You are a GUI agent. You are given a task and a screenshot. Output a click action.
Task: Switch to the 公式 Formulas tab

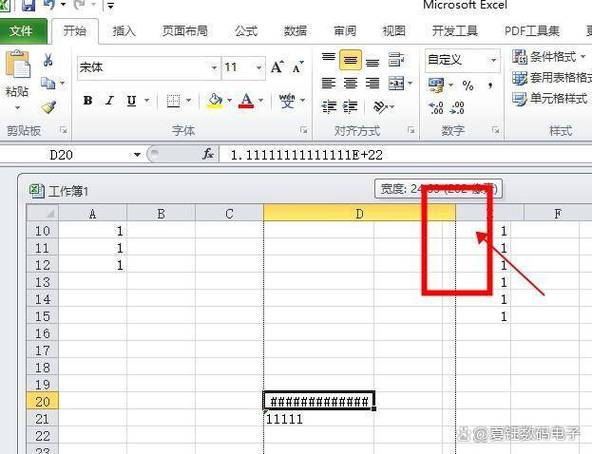(x=246, y=31)
